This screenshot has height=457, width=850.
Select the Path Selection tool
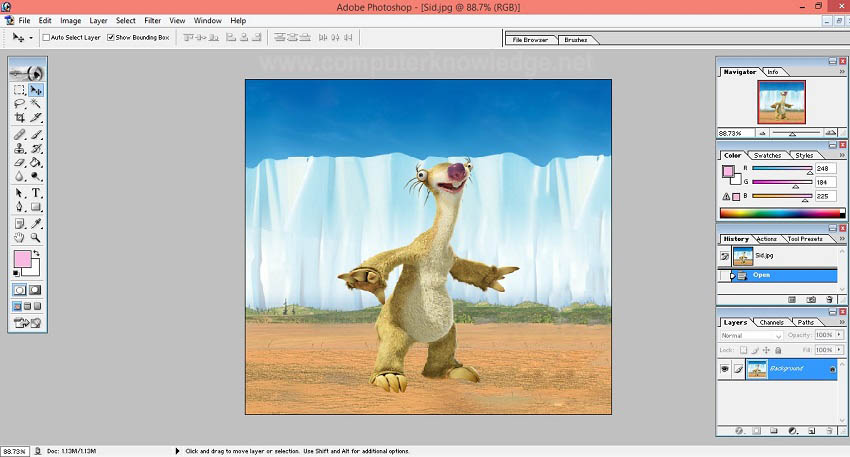(x=20, y=193)
